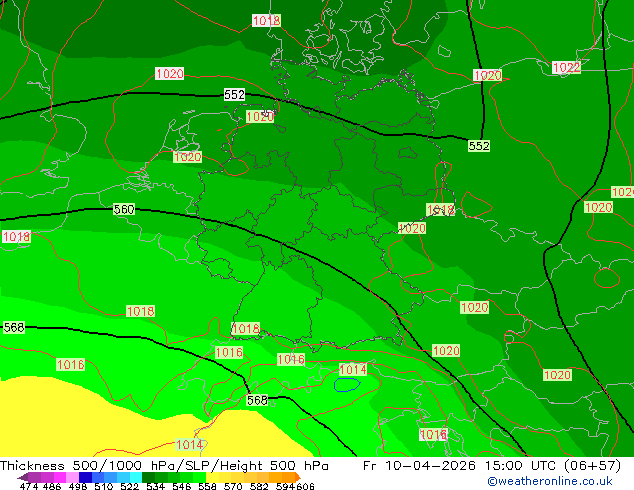The height and width of the screenshot is (490, 634).
Task: Click the 552 label beside the 1020 near Denmark
Action: pos(235,95)
